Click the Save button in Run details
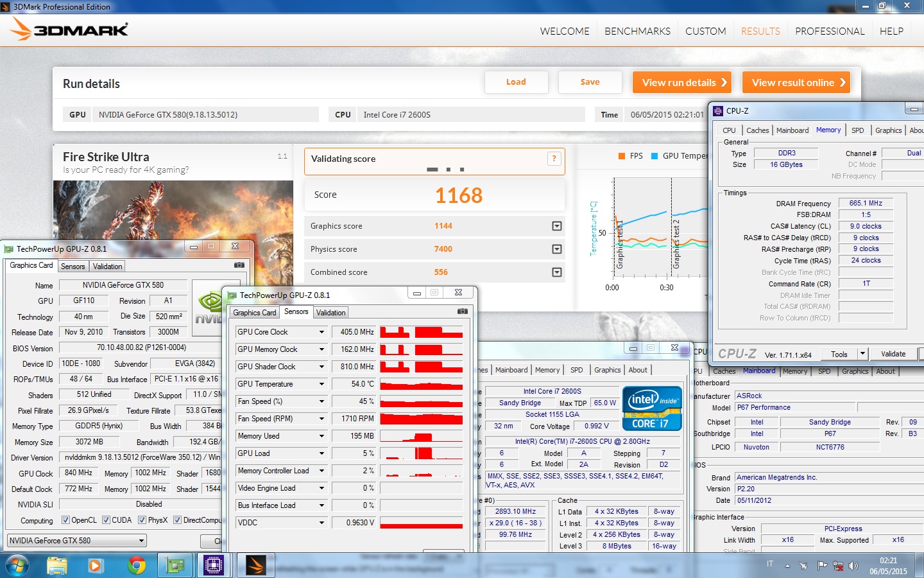924x578 pixels. (590, 82)
